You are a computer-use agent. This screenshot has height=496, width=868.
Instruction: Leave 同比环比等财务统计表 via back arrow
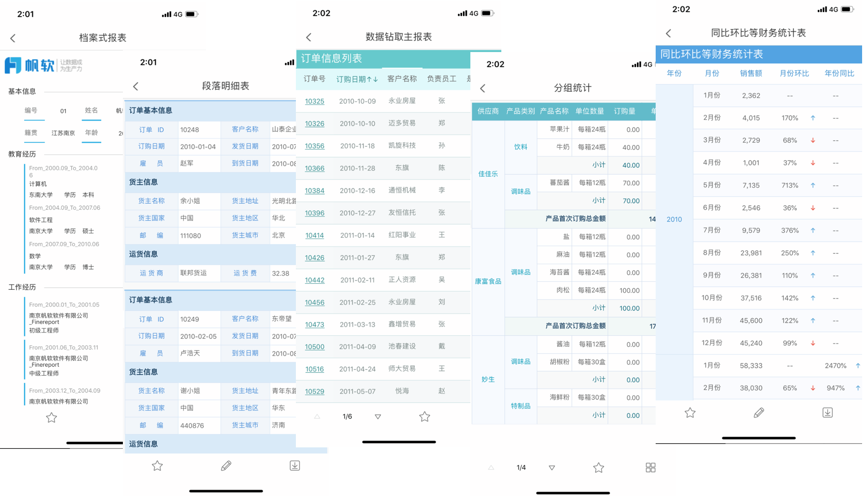click(668, 33)
